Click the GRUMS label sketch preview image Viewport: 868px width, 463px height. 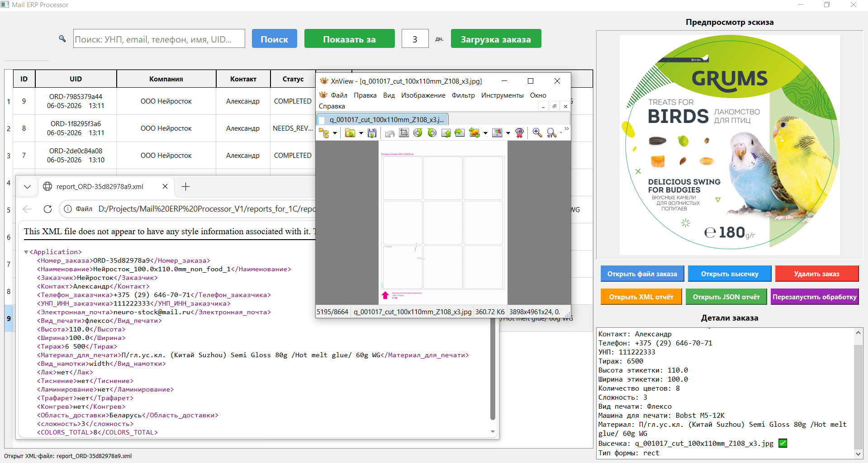click(730, 145)
